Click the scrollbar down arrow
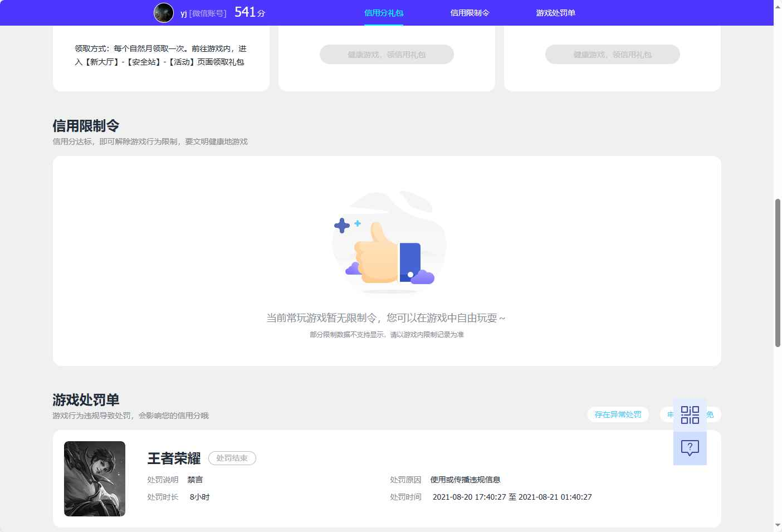The width and height of the screenshot is (782, 532). [778, 525]
